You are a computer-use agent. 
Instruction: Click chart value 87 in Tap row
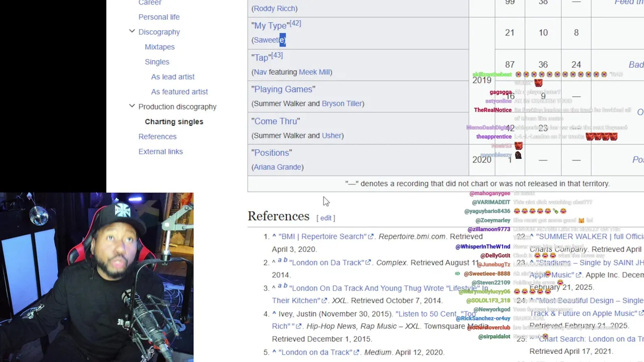coord(510,65)
